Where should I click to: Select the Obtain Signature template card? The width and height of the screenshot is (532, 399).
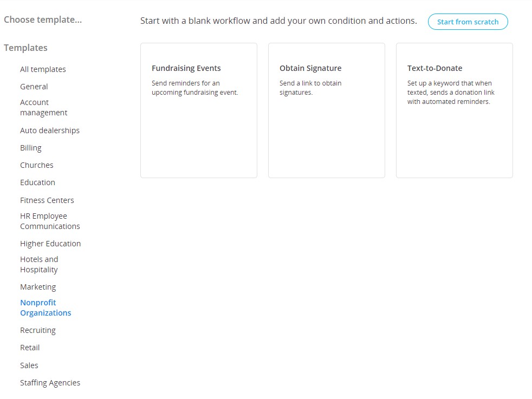click(x=326, y=110)
